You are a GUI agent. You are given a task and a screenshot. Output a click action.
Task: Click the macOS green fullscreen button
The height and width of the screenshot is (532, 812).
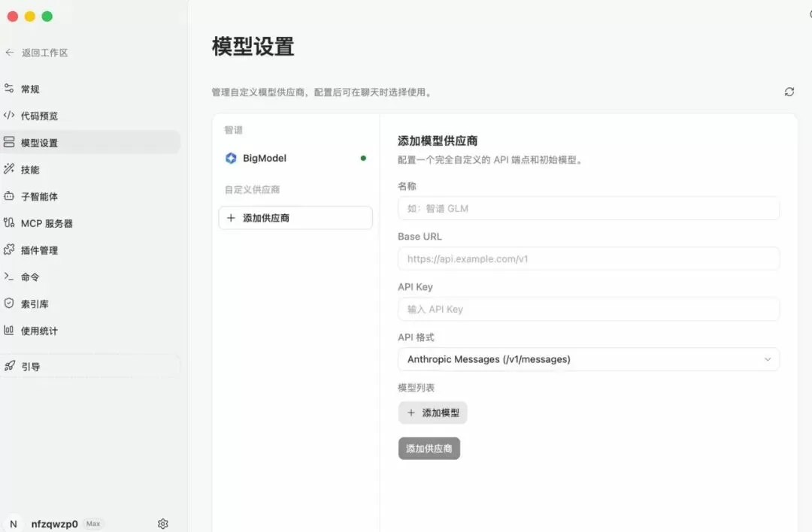tap(47, 17)
